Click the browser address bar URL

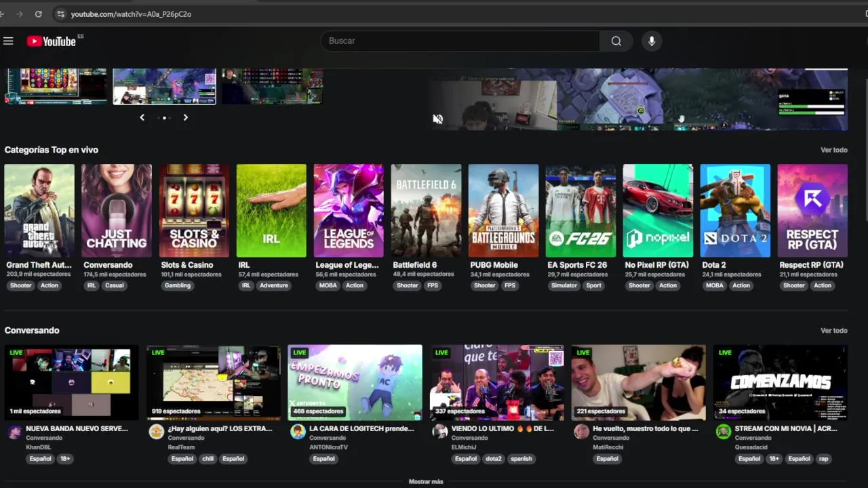[131, 14]
